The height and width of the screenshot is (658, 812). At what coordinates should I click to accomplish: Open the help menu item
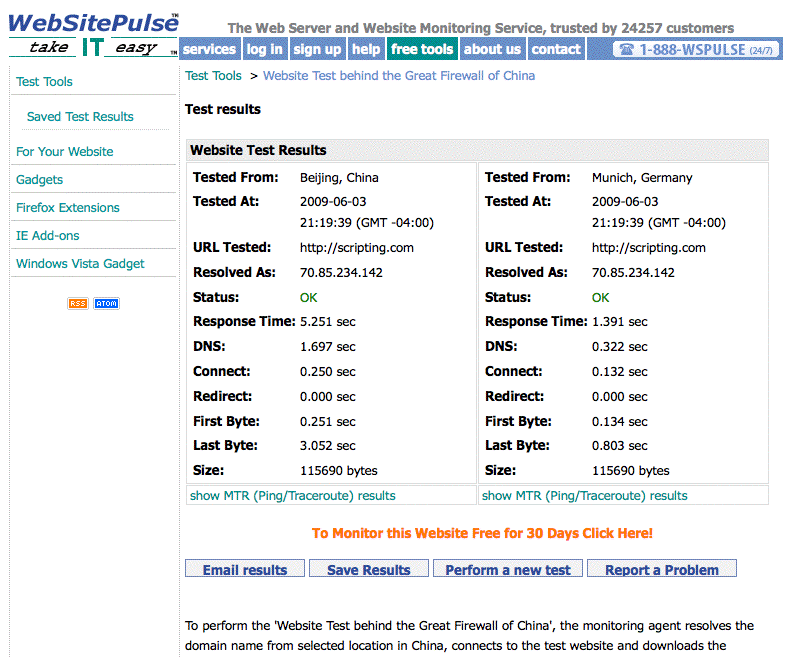(366, 49)
